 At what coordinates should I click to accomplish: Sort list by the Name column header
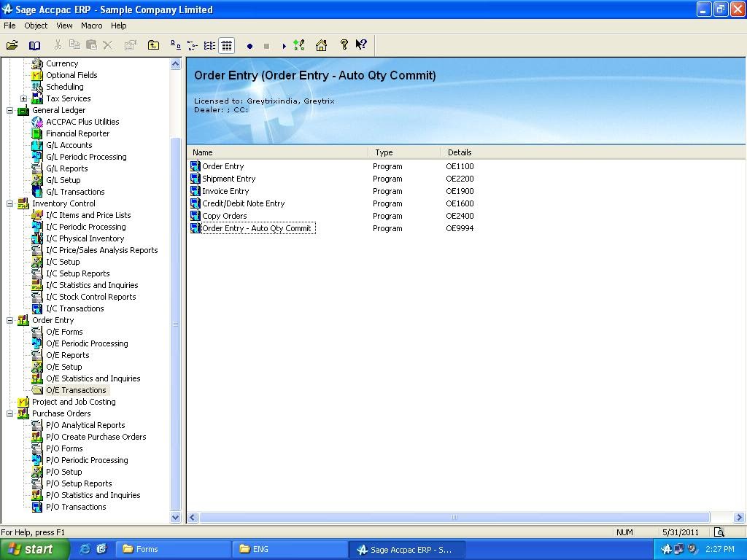[277, 152]
